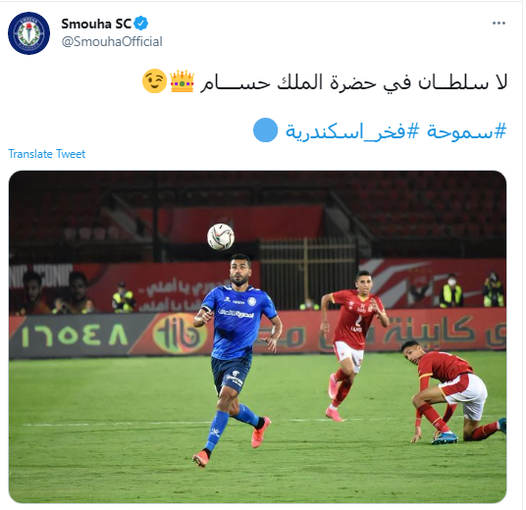
Task: Click the green Arabic numerals on the board
Action: pyautogui.click(x=74, y=335)
